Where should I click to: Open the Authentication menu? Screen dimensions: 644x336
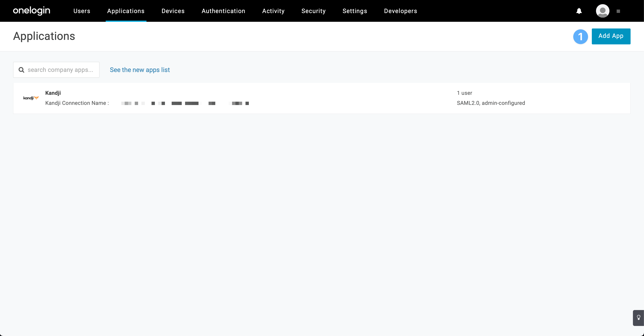[223, 11]
